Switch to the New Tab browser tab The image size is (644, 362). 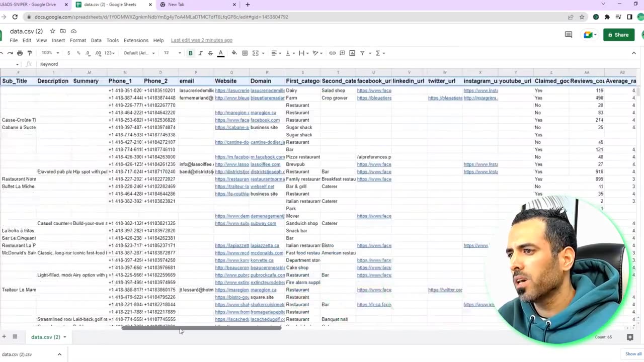[197, 5]
